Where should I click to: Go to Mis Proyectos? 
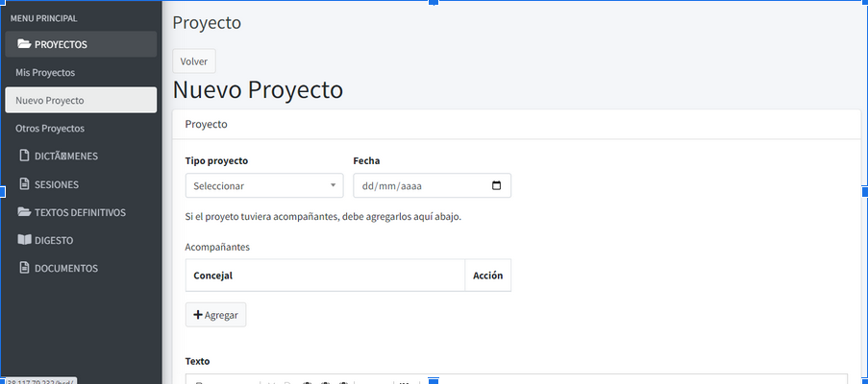[45, 72]
